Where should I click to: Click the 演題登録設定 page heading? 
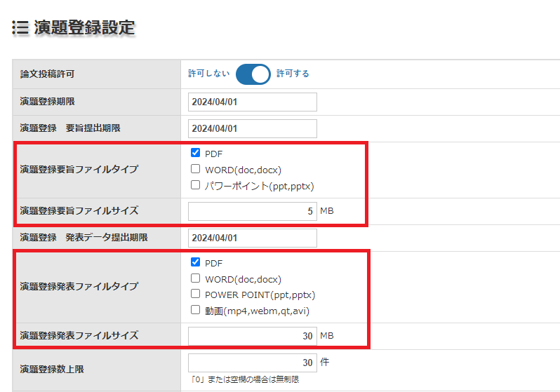coord(84,29)
